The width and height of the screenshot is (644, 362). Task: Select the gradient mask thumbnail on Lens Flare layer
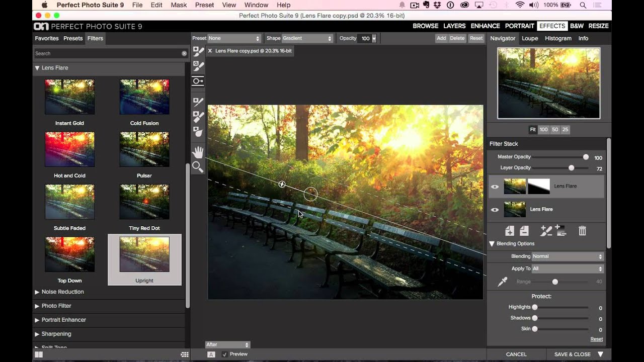[538, 187]
